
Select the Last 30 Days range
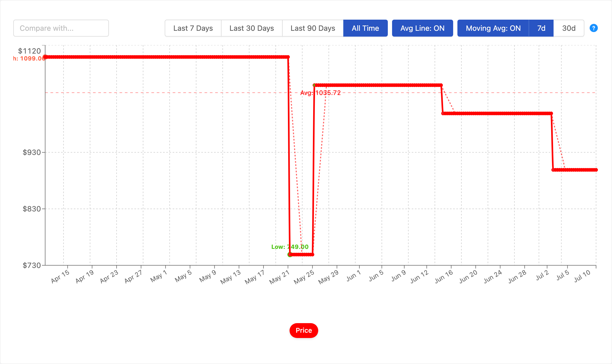point(252,28)
